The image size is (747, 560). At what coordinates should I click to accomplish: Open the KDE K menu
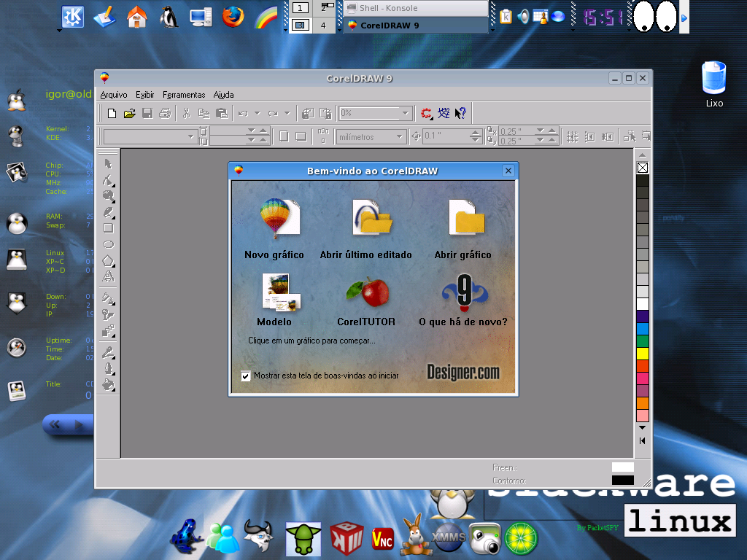73,17
